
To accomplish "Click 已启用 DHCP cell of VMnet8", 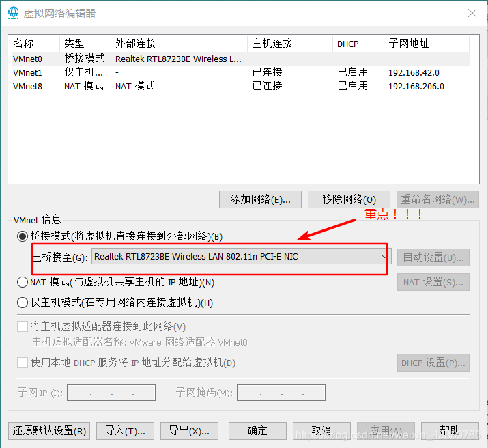I will (x=353, y=86).
